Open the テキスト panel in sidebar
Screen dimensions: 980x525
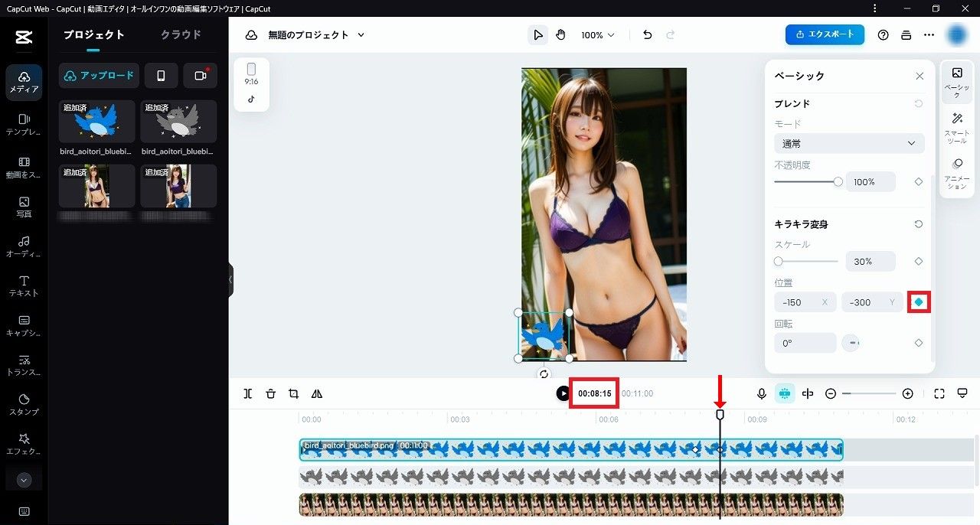pos(24,285)
